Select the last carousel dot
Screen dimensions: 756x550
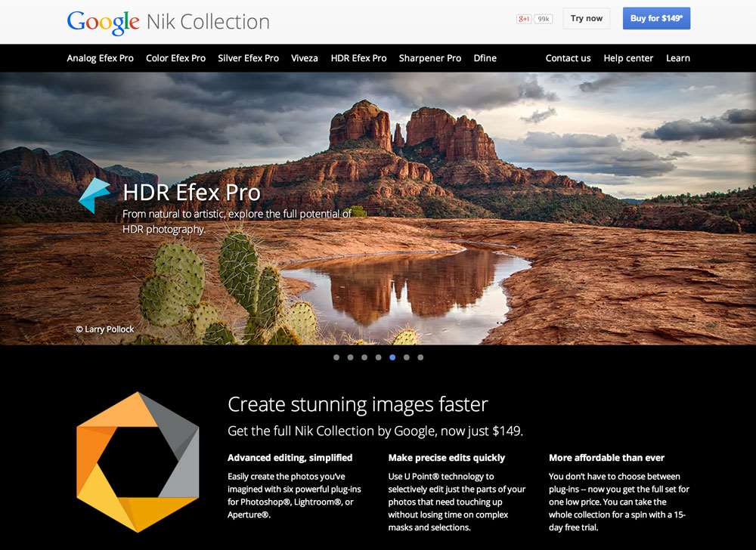point(420,357)
